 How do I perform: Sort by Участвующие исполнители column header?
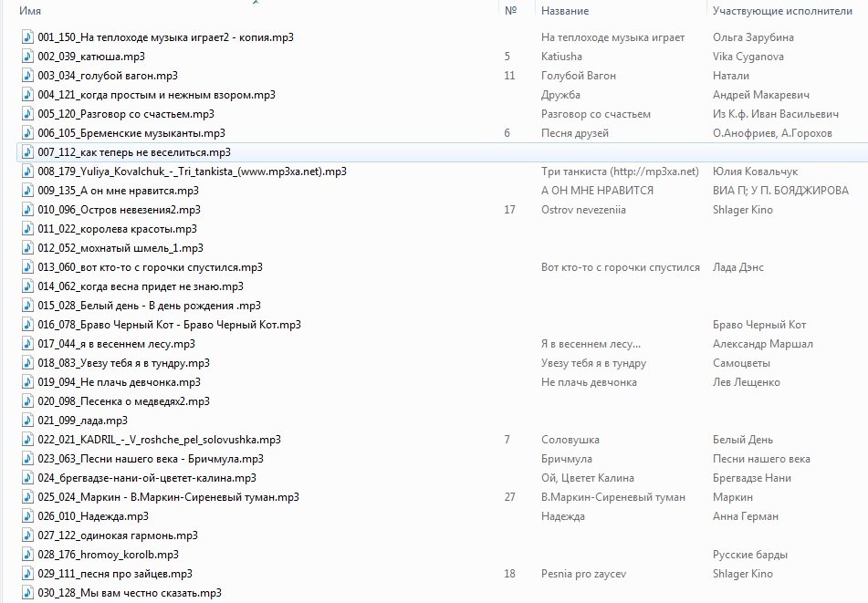point(775,11)
